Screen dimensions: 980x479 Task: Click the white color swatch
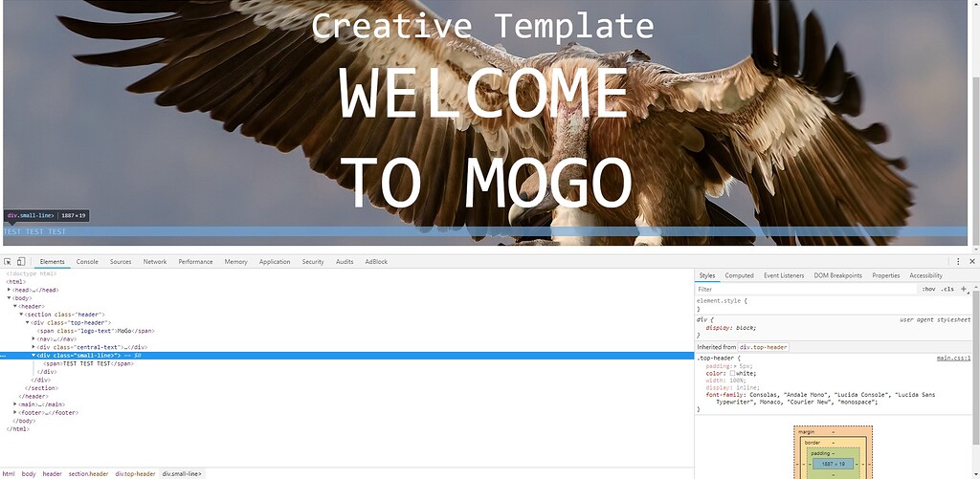[x=733, y=373]
